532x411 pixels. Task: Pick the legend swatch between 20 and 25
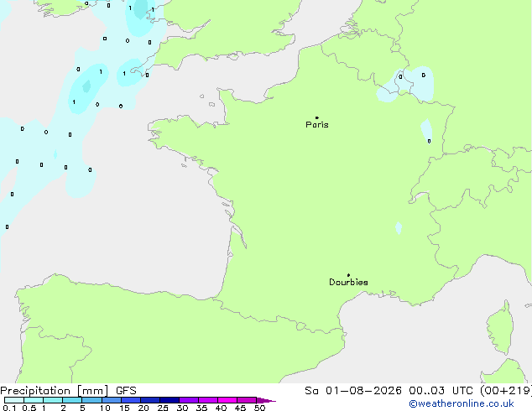coord(150,400)
